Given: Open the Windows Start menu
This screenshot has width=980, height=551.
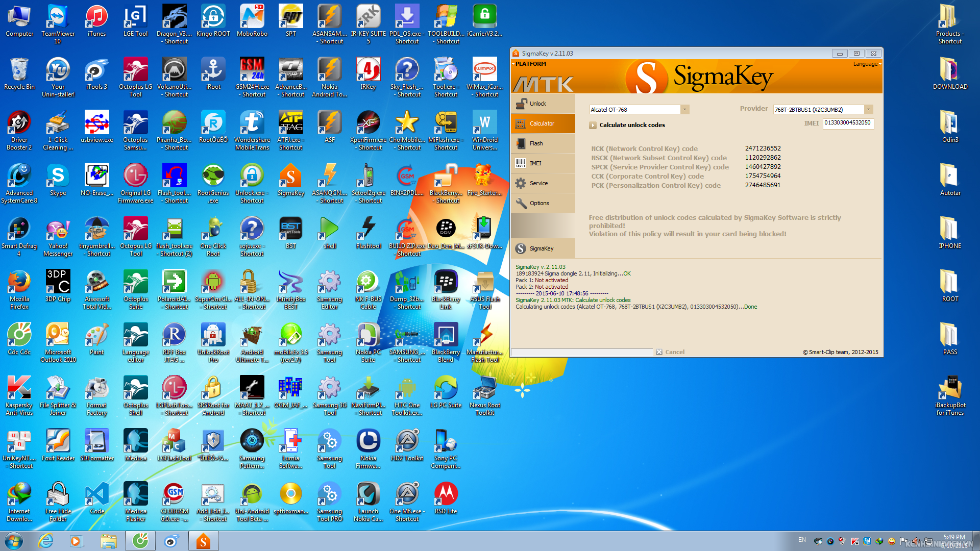Looking at the screenshot, I should tap(14, 541).
